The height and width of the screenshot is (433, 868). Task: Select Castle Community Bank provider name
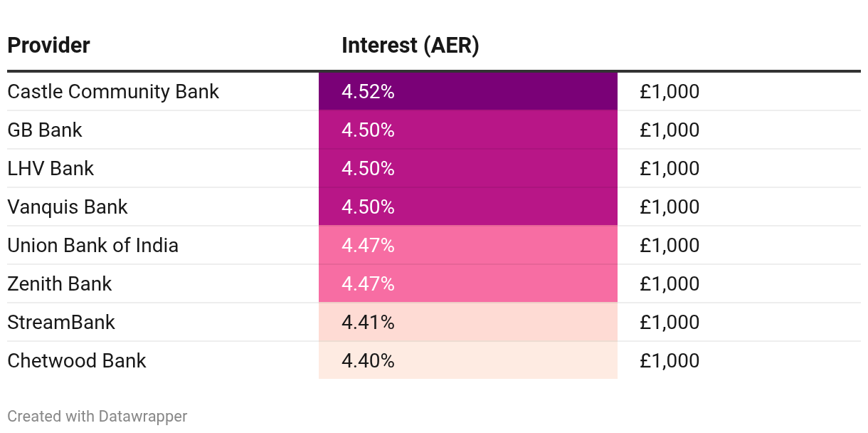[x=113, y=92]
